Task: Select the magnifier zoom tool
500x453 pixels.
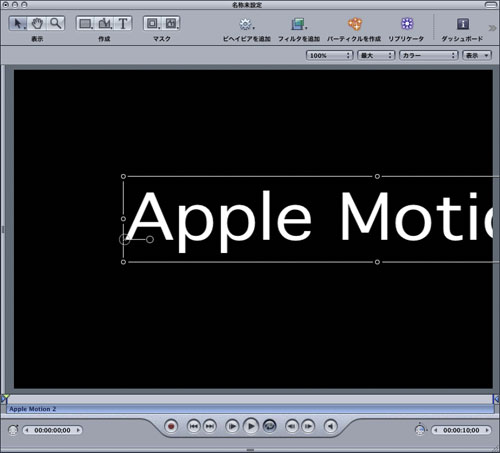Action: tap(55, 23)
